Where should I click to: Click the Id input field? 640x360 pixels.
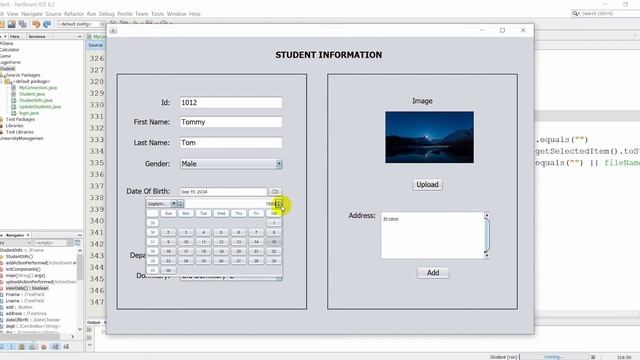231,102
